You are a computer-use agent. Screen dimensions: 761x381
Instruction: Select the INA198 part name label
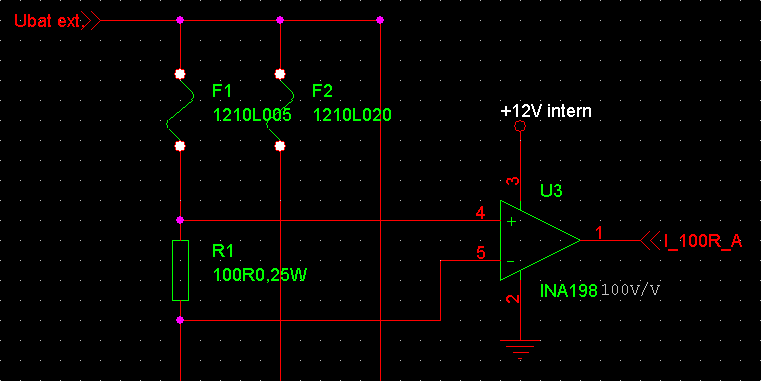569,291
